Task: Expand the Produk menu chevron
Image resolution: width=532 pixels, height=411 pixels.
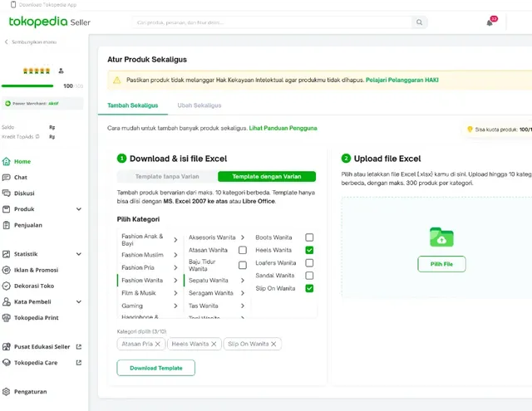Action: coord(79,209)
